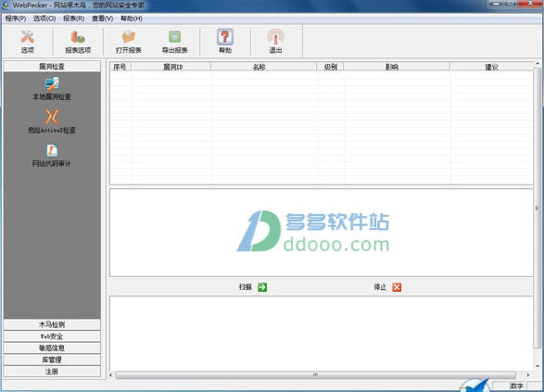This screenshot has width=544, height=392.
Task: Click the 退出 exit toolbar icon
Action: point(275,41)
